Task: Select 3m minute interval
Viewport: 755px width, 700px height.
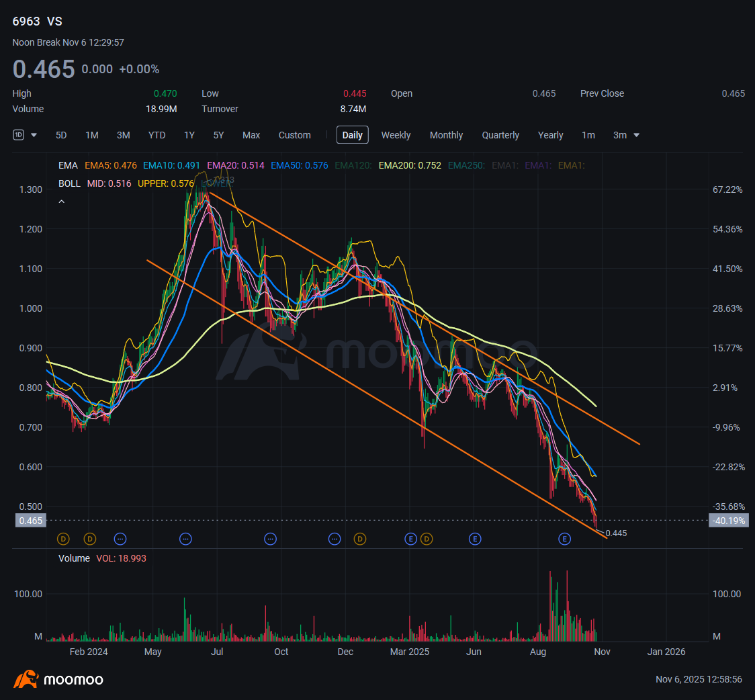Action: click(x=620, y=135)
